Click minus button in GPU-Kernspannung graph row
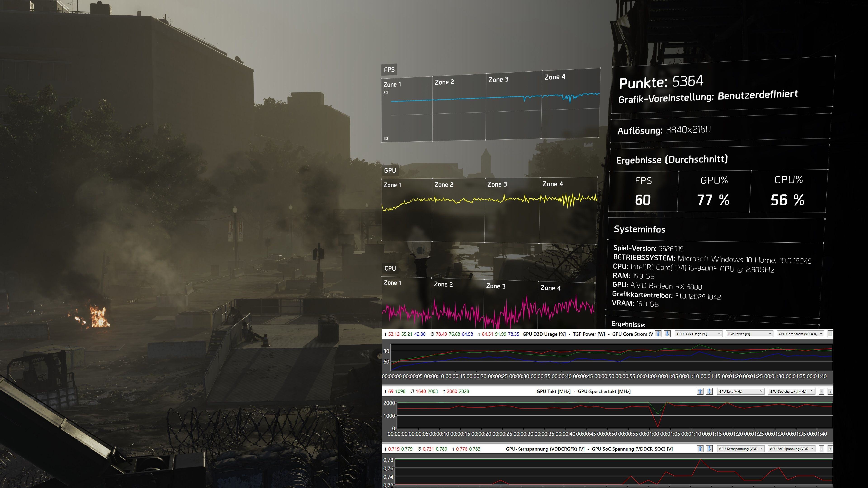The height and width of the screenshot is (488, 868). point(821,449)
